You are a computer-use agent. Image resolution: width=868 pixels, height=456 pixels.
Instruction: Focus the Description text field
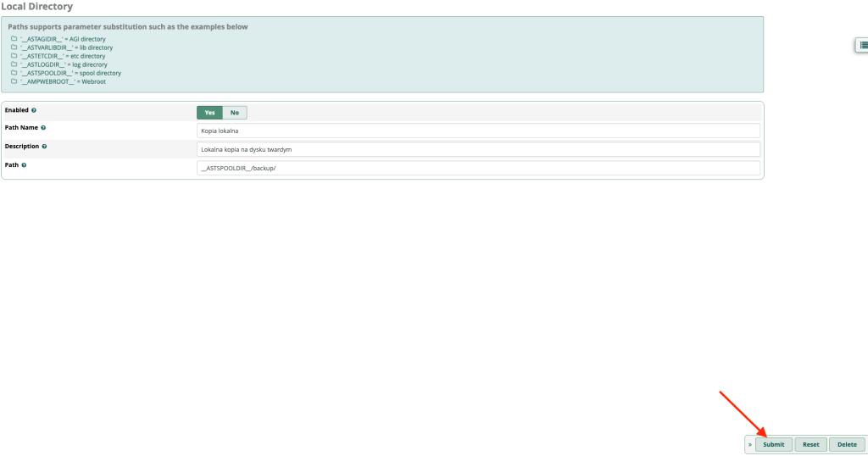point(478,149)
